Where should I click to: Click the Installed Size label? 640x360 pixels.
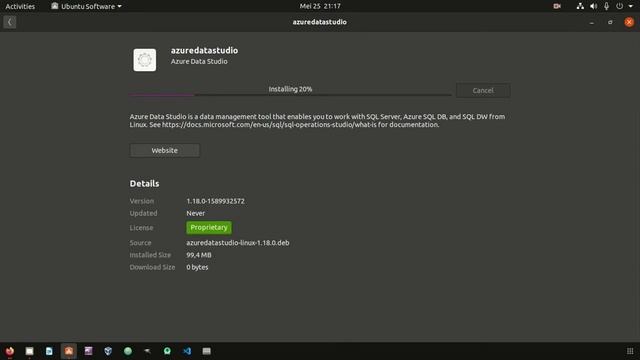pos(150,255)
